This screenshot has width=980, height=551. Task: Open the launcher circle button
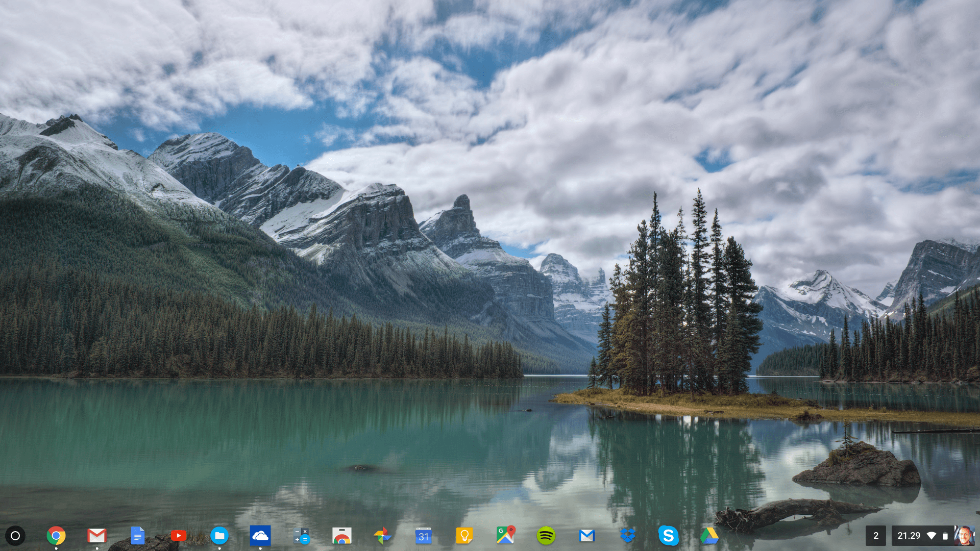(15, 536)
